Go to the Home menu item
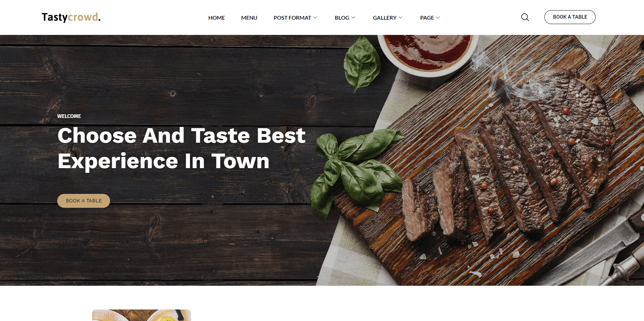 [x=216, y=18]
